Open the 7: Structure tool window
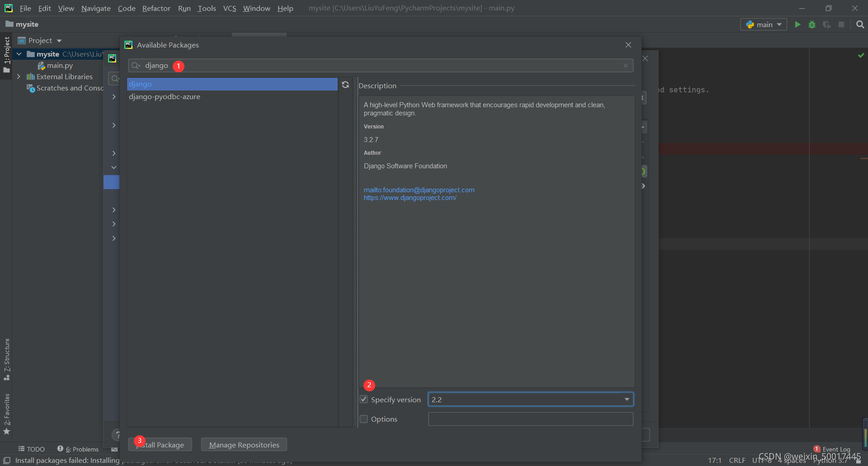This screenshot has height=466, width=868. point(6,359)
